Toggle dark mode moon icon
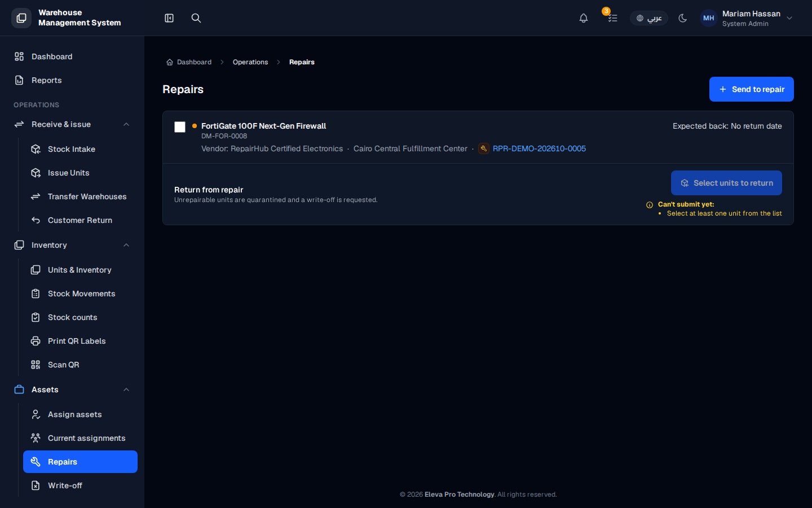The width and height of the screenshot is (812, 508). click(x=683, y=18)
